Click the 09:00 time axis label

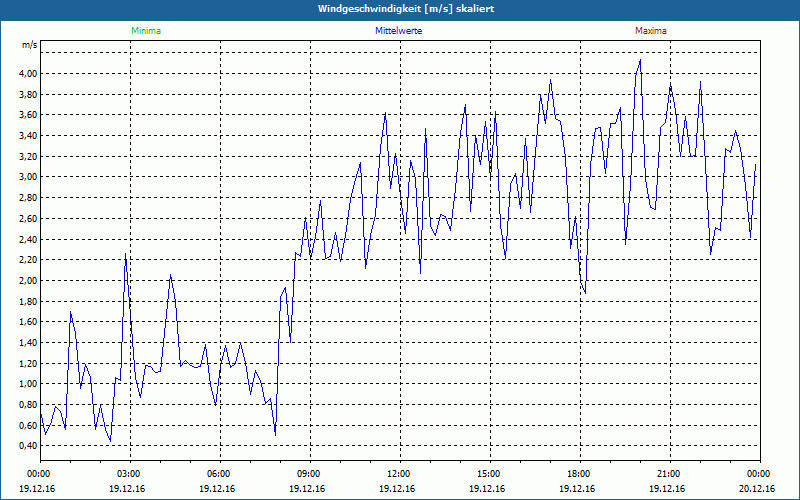310,474
